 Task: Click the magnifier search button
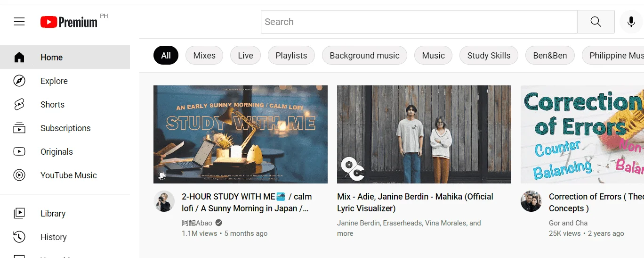coord(596,22)
